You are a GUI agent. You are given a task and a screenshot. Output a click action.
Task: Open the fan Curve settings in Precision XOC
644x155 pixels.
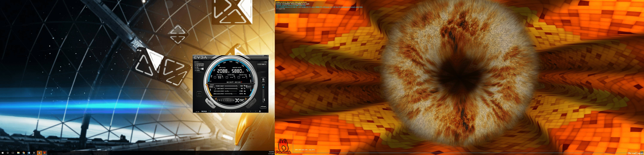263,80
